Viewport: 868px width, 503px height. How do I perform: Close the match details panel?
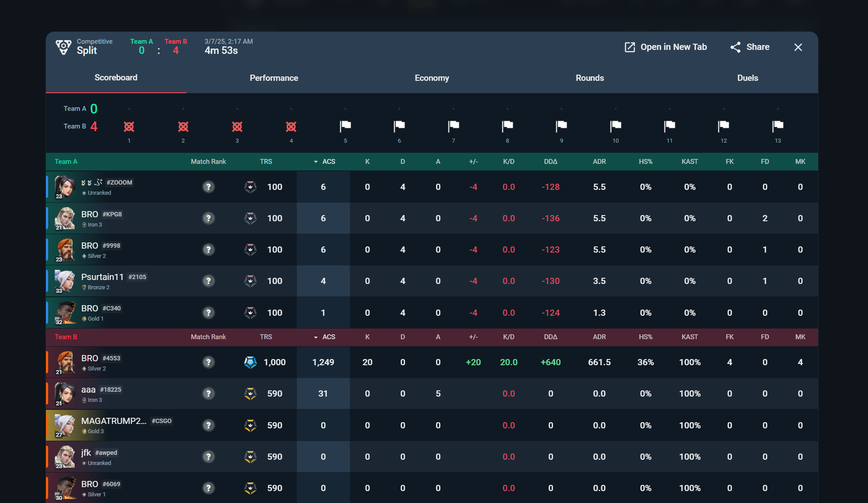click(x=798, y=47)
